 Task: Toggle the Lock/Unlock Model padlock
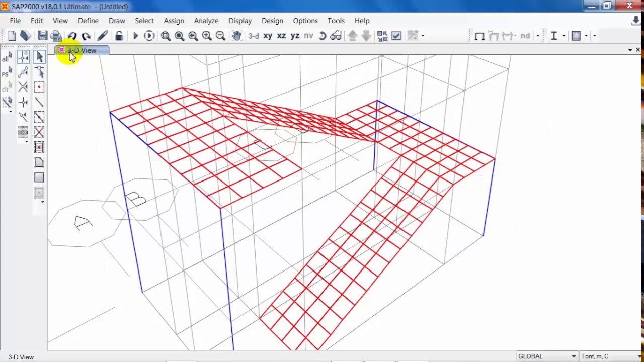tap(119, 36)
